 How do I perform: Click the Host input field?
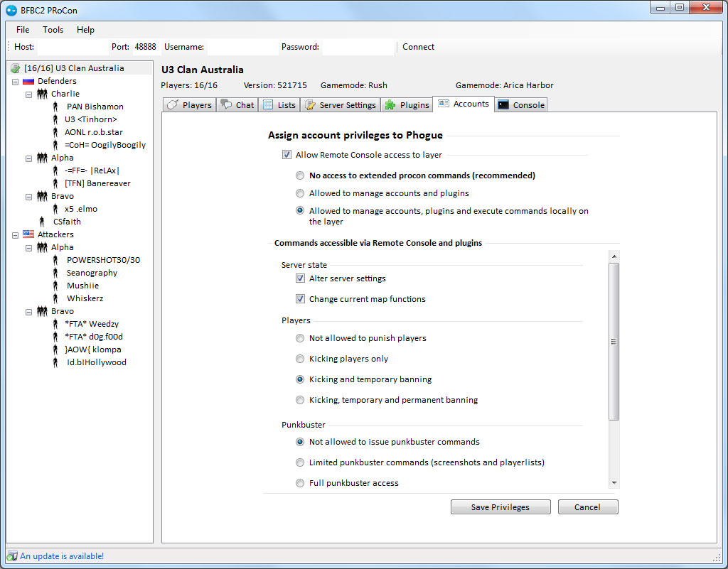pos(73,47)
